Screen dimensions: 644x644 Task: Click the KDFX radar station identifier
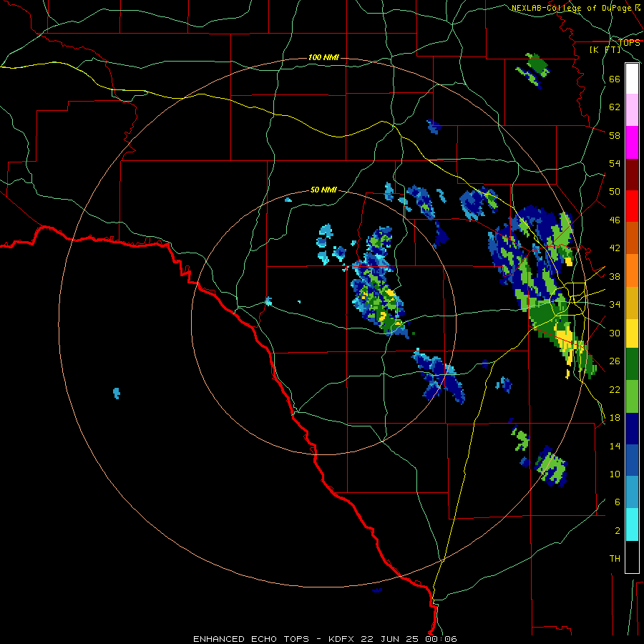[342, 639]
